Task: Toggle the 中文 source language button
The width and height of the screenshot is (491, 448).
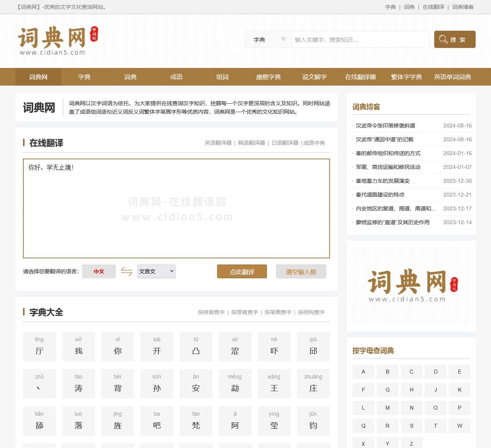Action: pyautogui.click(x=99, y=271)
